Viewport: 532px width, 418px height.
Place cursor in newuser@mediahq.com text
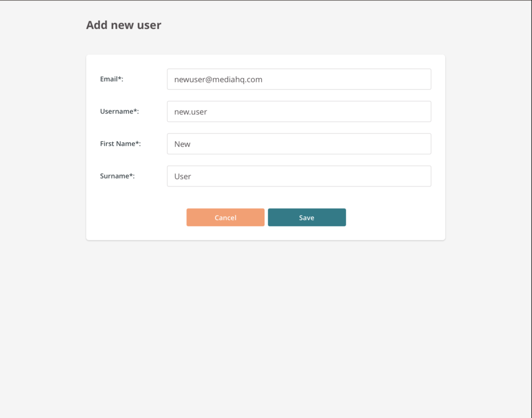click(218, 79)
